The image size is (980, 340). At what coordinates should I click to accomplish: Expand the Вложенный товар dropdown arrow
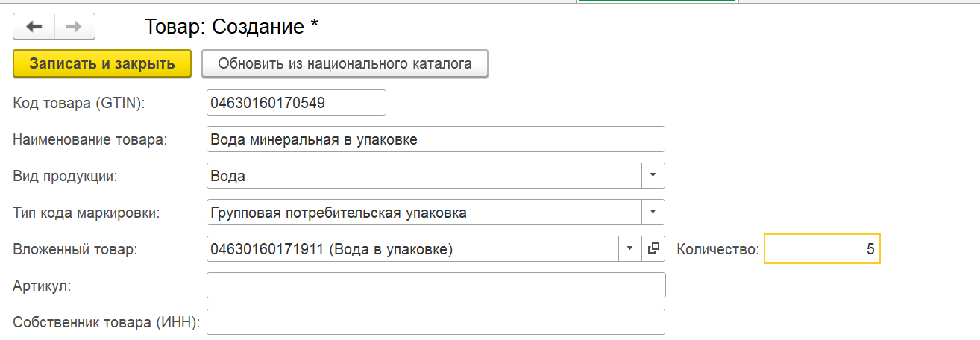(630, 249)
